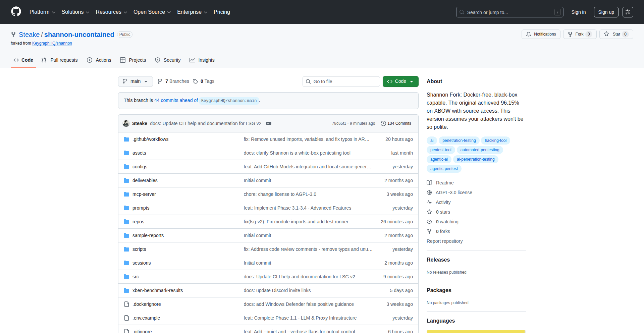Image resolution: width=644 pixels, height=333 pixels.
Task: Switch to the Pull requests tab
Action: point(59,60)
